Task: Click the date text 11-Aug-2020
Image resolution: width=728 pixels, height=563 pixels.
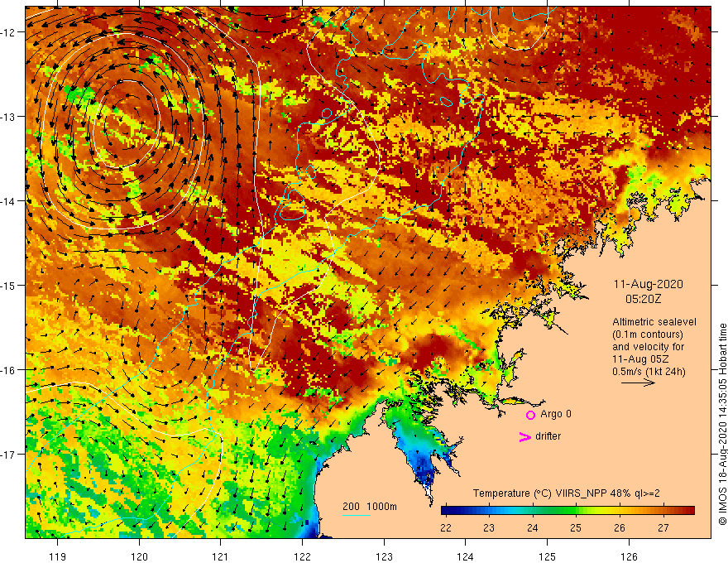Action: 648,284
